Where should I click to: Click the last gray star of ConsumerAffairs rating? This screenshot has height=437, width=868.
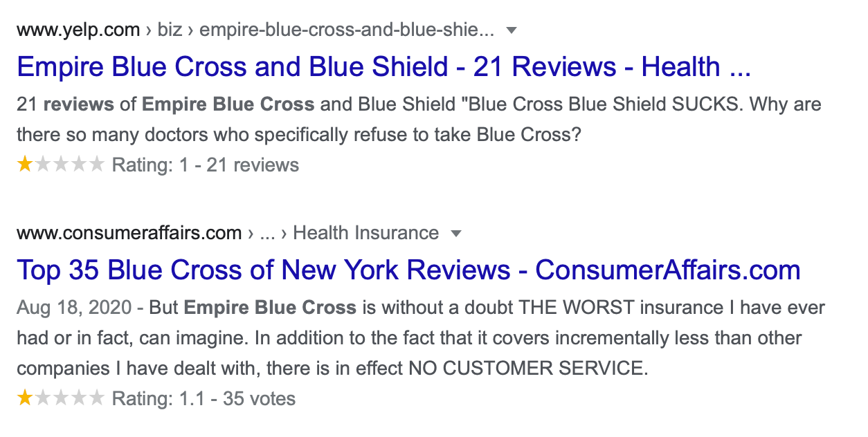[x=96, y=398]
